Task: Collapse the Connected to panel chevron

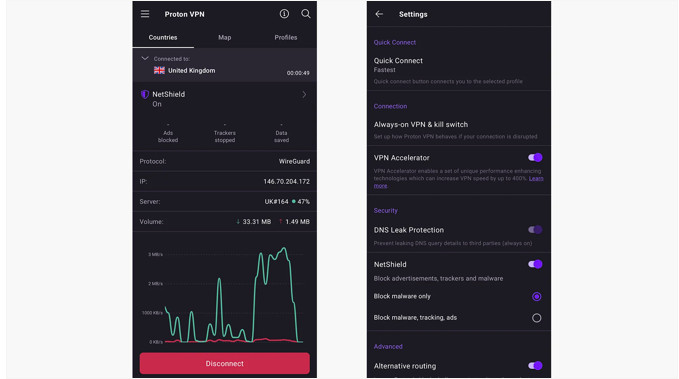Action: (145, 58)
